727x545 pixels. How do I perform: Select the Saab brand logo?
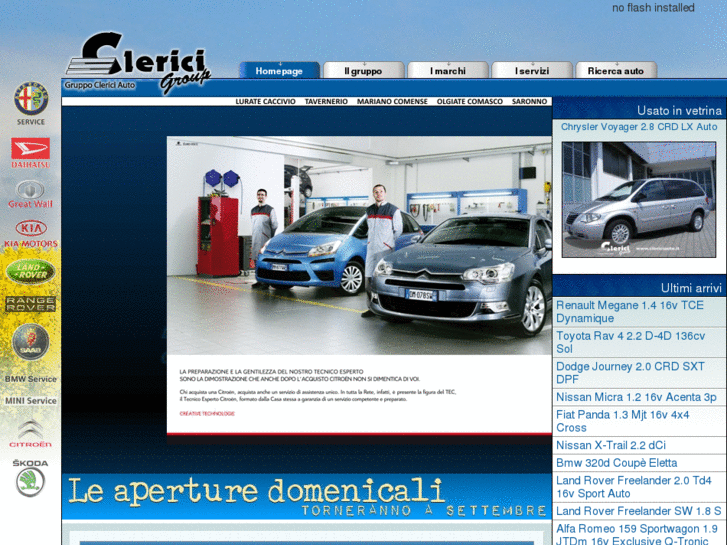[31, 342]
